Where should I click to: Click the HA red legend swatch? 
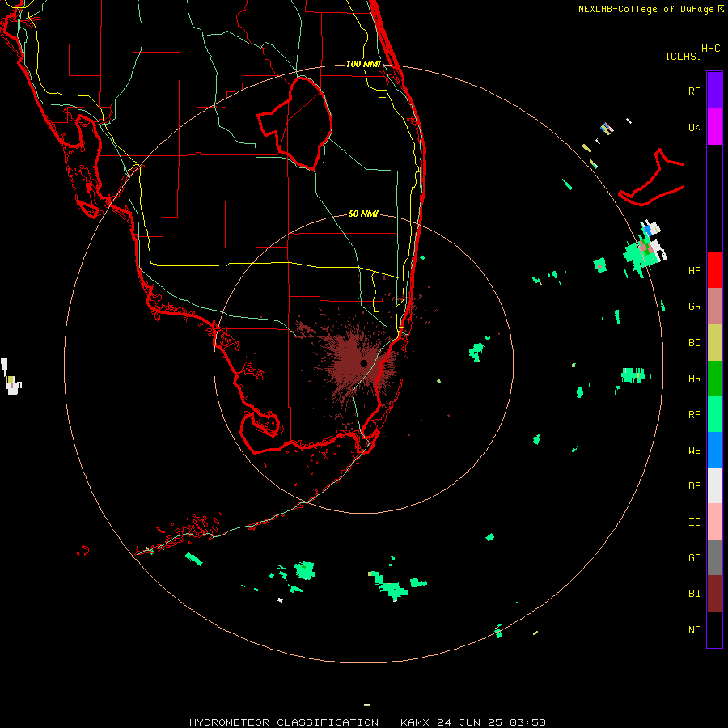tap(714, 270)
